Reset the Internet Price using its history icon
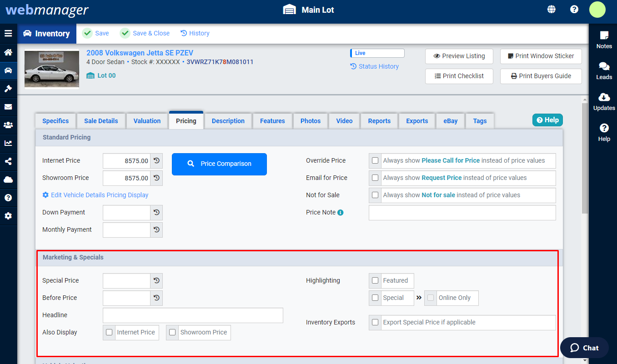The width and height of the screenshot is (617, 364). coord(156,160)
